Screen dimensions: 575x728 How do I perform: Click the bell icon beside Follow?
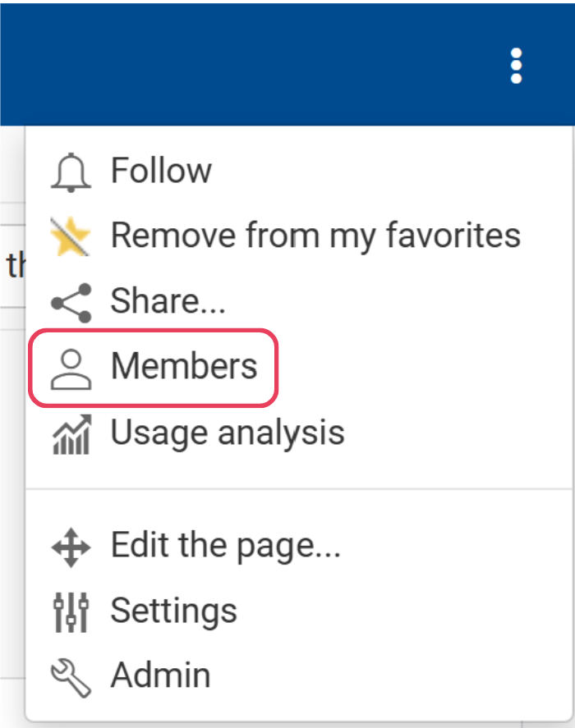tap(71, 172)
